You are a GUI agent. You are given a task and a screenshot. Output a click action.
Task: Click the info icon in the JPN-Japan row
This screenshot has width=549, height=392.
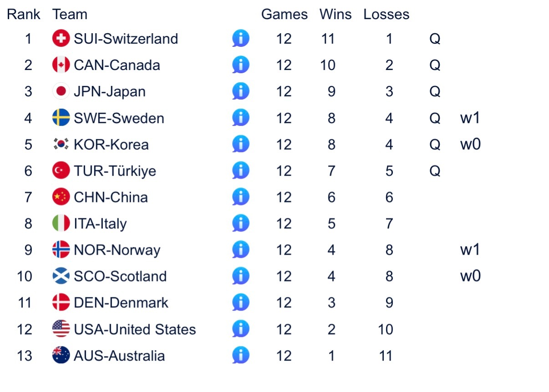pyautogui.click(x=241, y=91)
